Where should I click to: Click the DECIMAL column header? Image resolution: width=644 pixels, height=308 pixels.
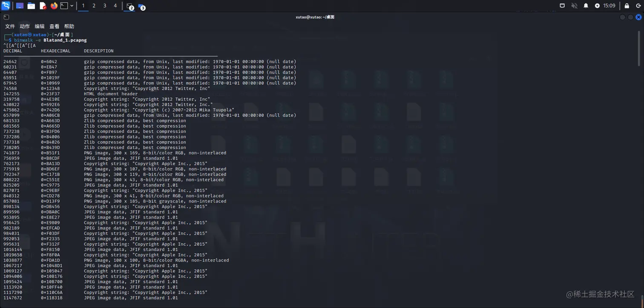coord(13,51)
